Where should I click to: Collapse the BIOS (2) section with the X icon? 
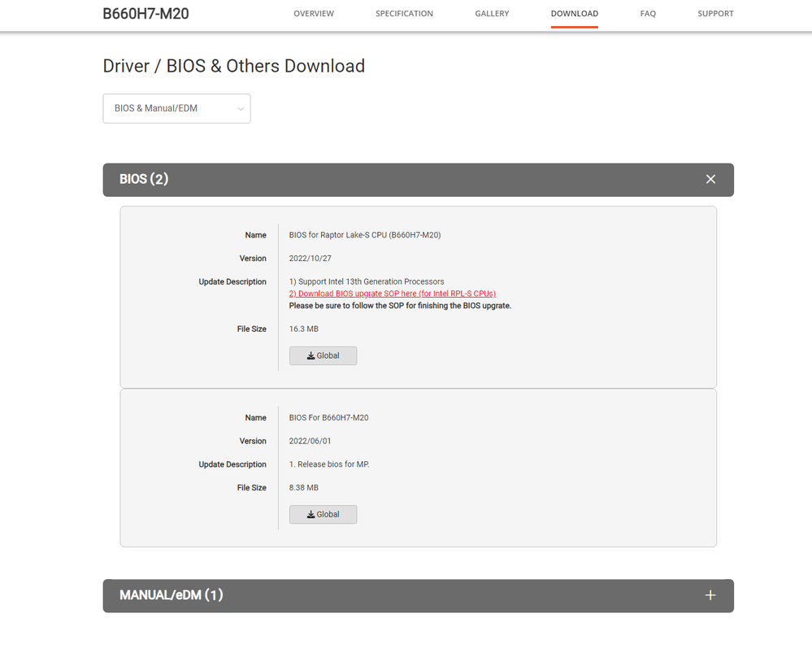click(710, 179)
